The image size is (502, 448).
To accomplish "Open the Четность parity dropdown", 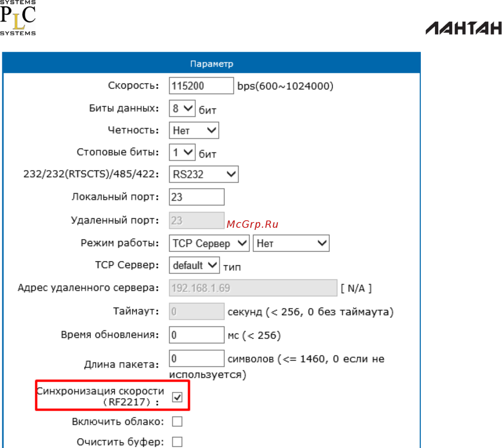I will click(194, 130).
